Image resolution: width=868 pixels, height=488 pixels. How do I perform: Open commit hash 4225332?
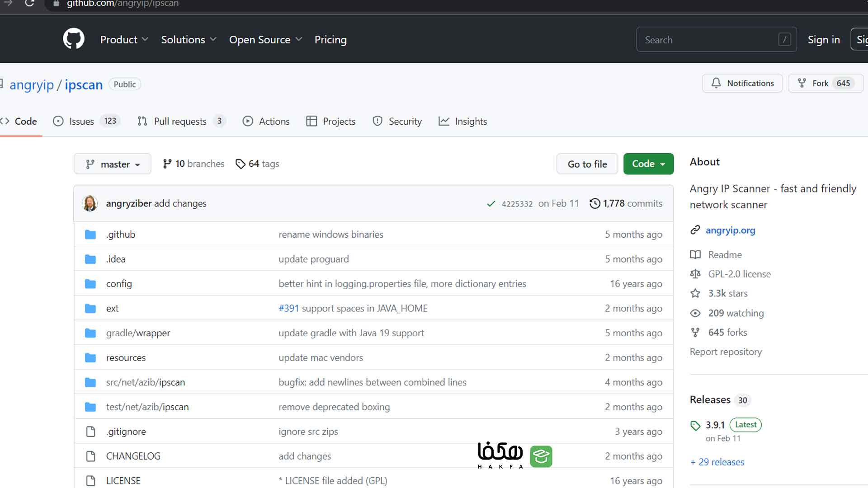click(x=517, y=204)
